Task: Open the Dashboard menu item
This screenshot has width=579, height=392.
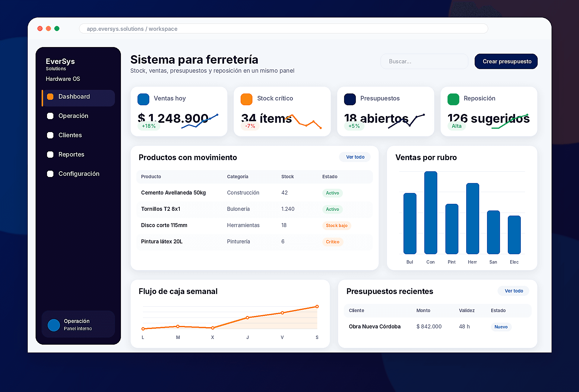Action: (78, 98)
